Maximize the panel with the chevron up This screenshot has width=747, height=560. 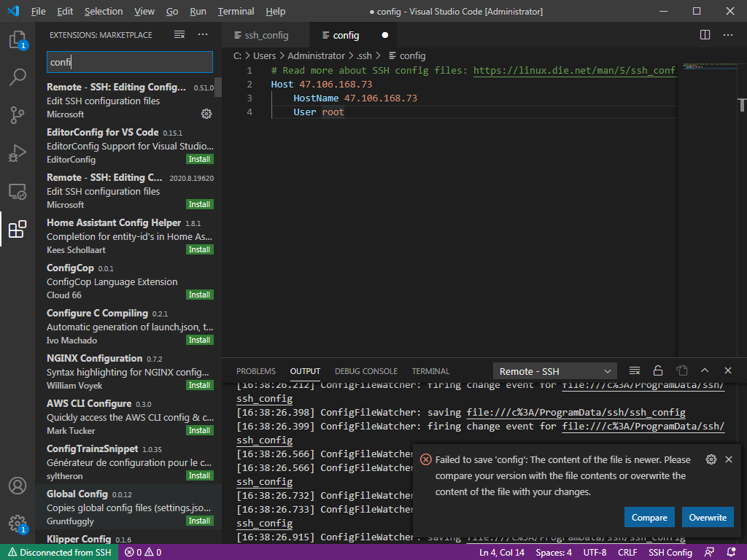(x=705, y=371)
